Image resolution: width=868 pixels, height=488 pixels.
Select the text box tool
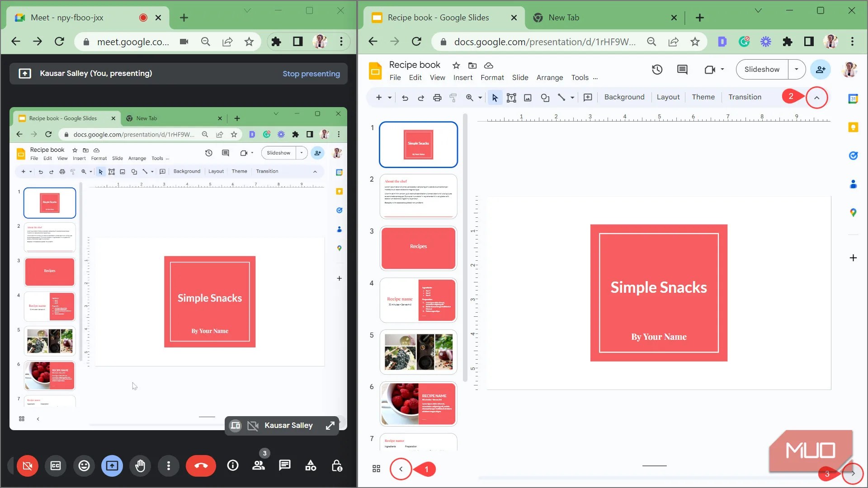(511, 97)
